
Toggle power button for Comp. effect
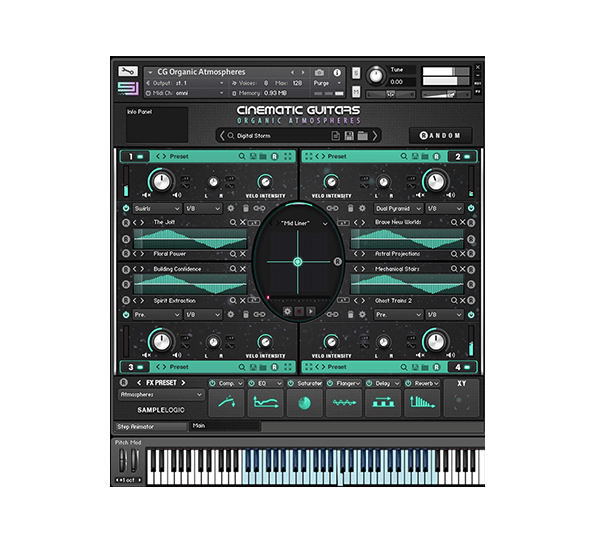212,382
